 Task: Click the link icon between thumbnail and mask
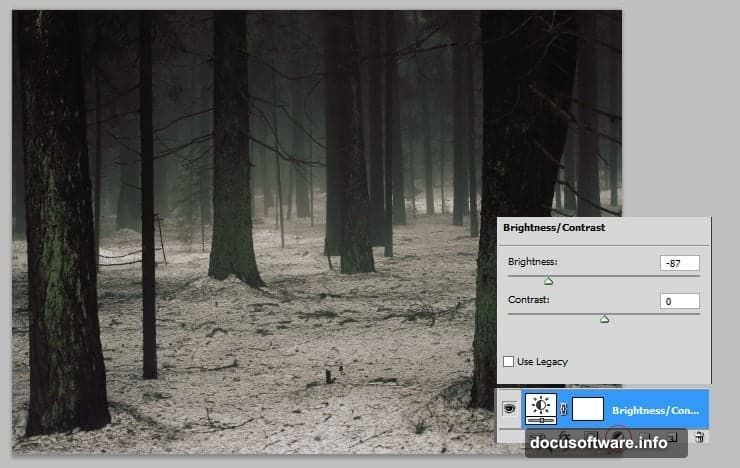[563, 409]
